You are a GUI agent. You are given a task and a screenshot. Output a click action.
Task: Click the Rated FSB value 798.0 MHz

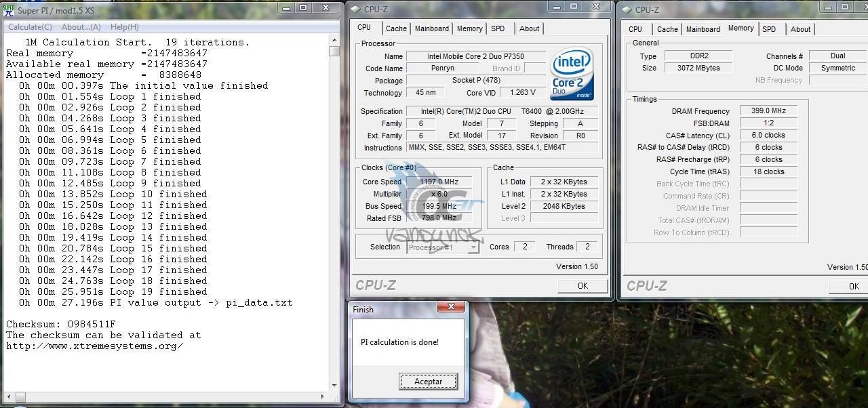439,218
